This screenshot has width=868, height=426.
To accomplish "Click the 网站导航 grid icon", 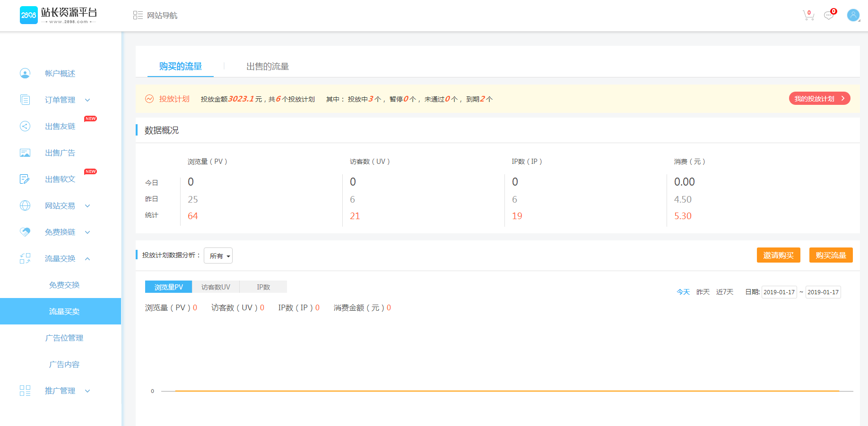I will pyautogui.click(x=138, y=16).
